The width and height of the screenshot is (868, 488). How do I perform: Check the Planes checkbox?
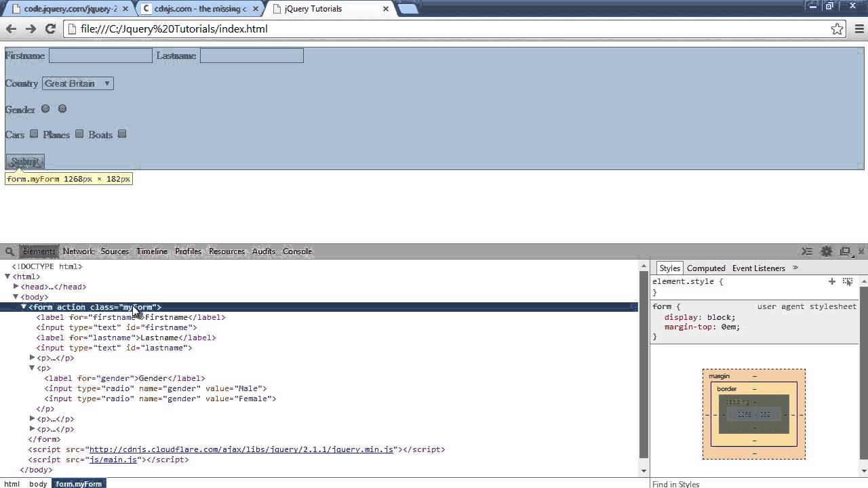[79, 134]
